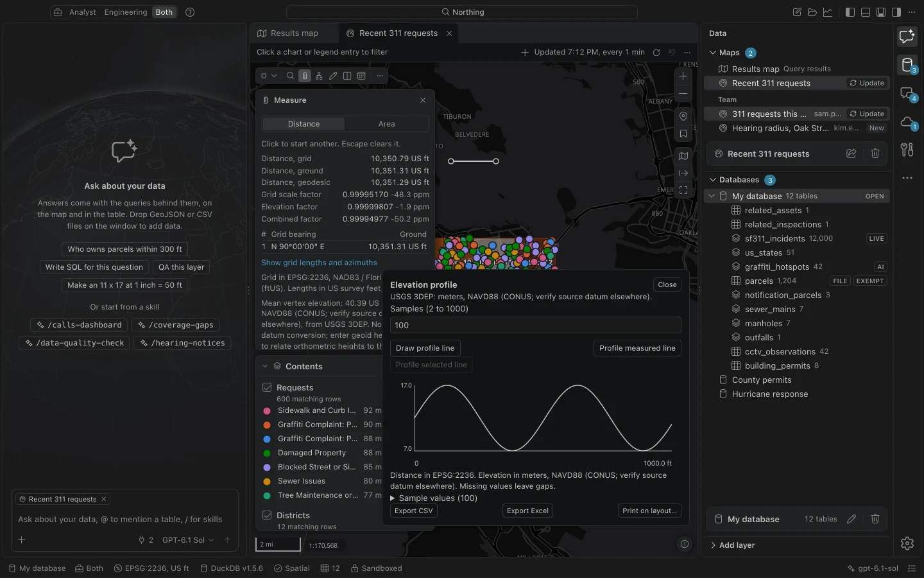Open Show grid lengths and azimuths link

click(x=319, y=263)
